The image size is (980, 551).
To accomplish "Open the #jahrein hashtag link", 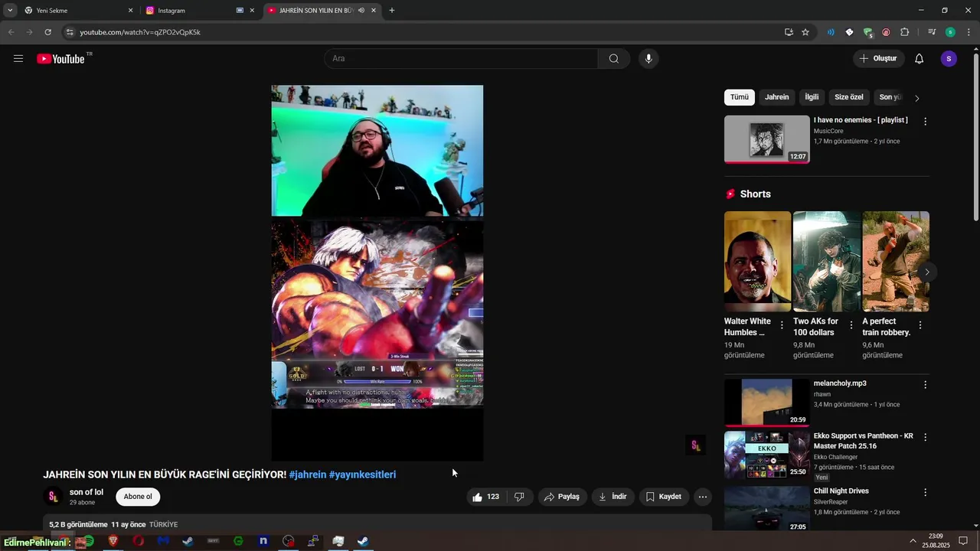I will [x=308, y=474].
